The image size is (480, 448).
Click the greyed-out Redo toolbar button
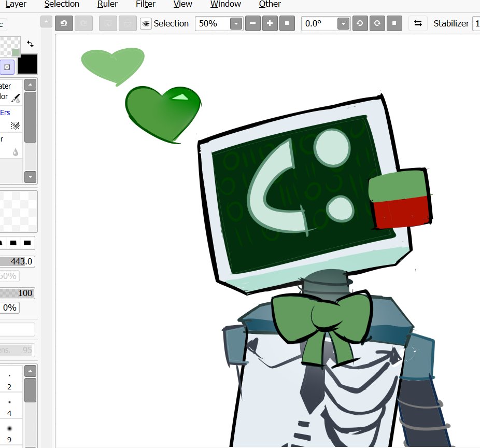pyautogui.click(x=83, y=23)
